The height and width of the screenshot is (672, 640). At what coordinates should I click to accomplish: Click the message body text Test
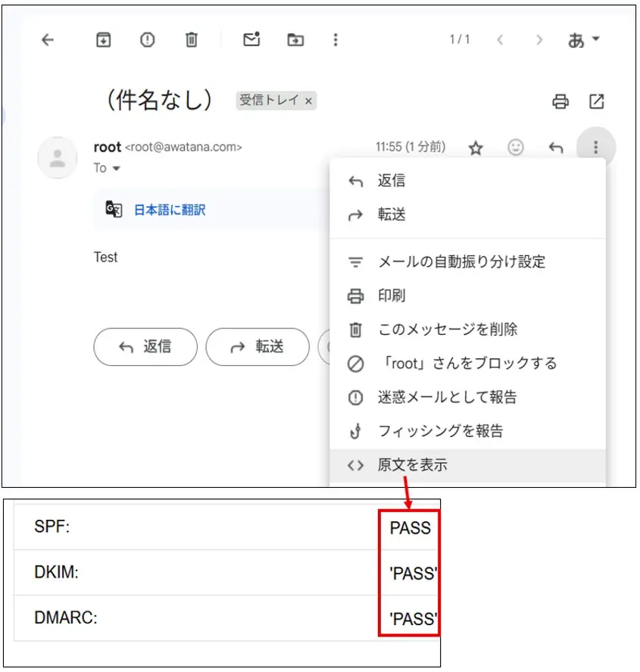coord(105,257)
